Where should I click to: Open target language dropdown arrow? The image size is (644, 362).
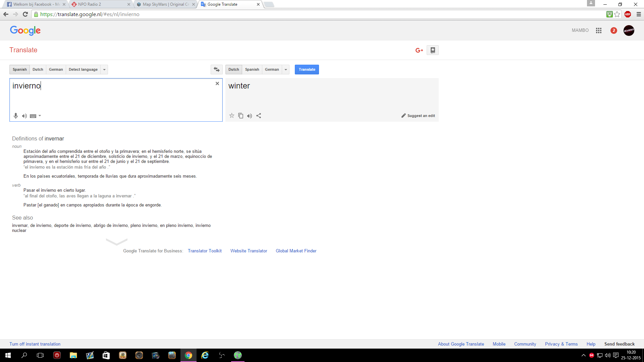(x=286, y=69)
